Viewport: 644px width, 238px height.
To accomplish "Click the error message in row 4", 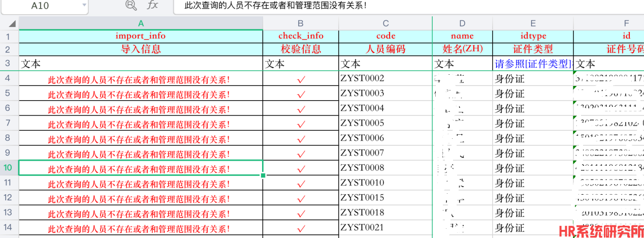I will (139, 80).
